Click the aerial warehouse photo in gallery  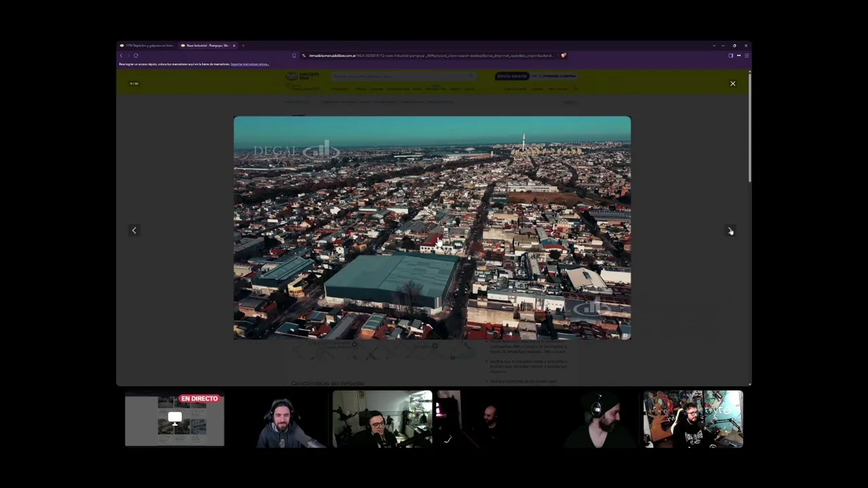(x=432, y=228)
